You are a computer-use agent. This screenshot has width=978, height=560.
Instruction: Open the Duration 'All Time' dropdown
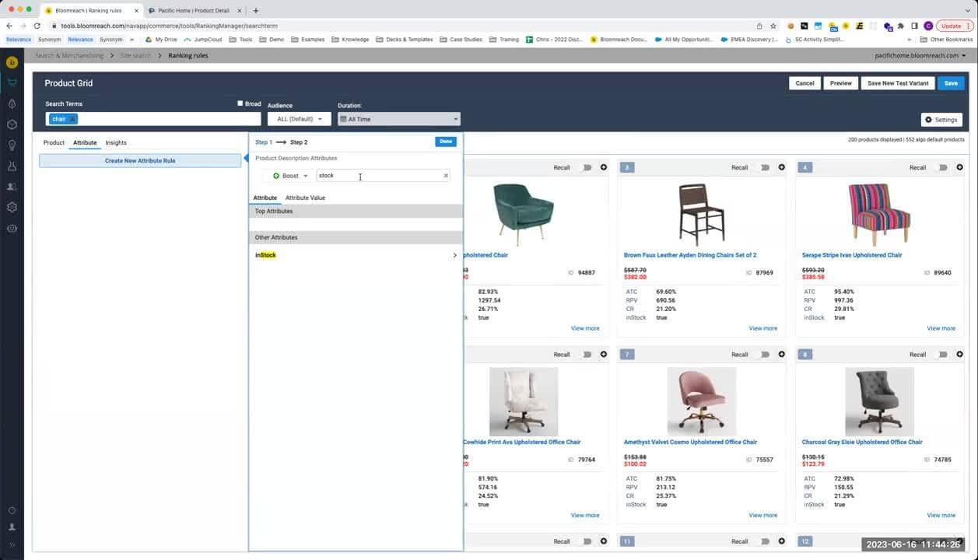tap(398, 119)
